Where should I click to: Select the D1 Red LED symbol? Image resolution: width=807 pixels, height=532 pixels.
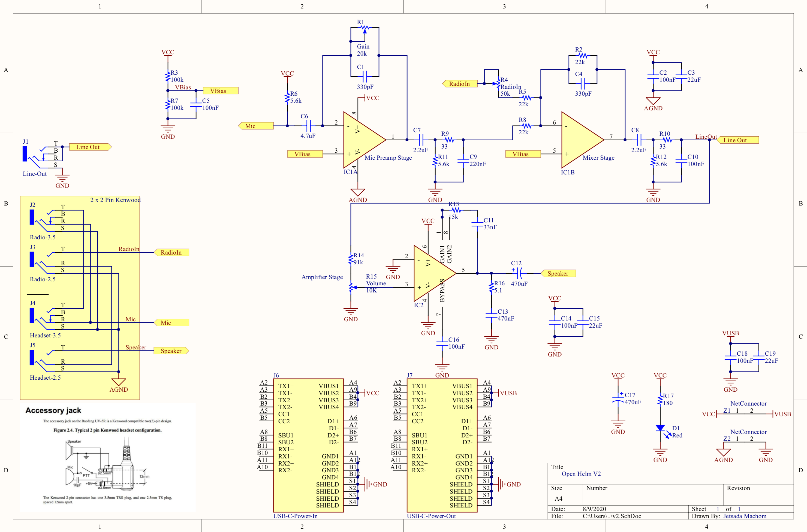(660, 428)
